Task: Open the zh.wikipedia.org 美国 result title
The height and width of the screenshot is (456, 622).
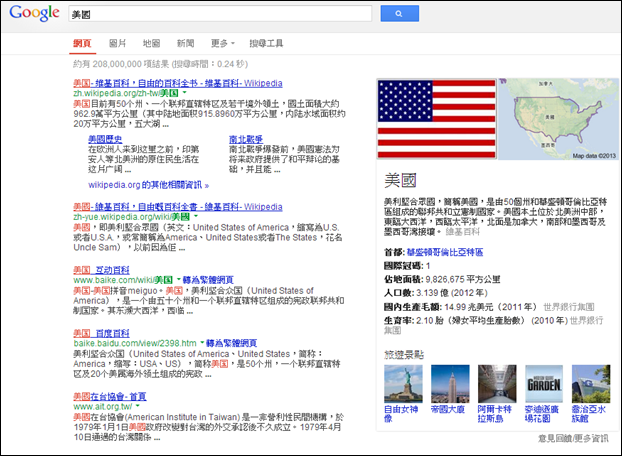Action: click(x=178, y=83)
